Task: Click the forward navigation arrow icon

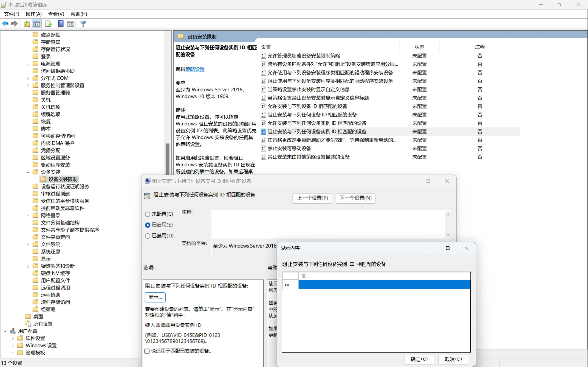Action: 14,24
